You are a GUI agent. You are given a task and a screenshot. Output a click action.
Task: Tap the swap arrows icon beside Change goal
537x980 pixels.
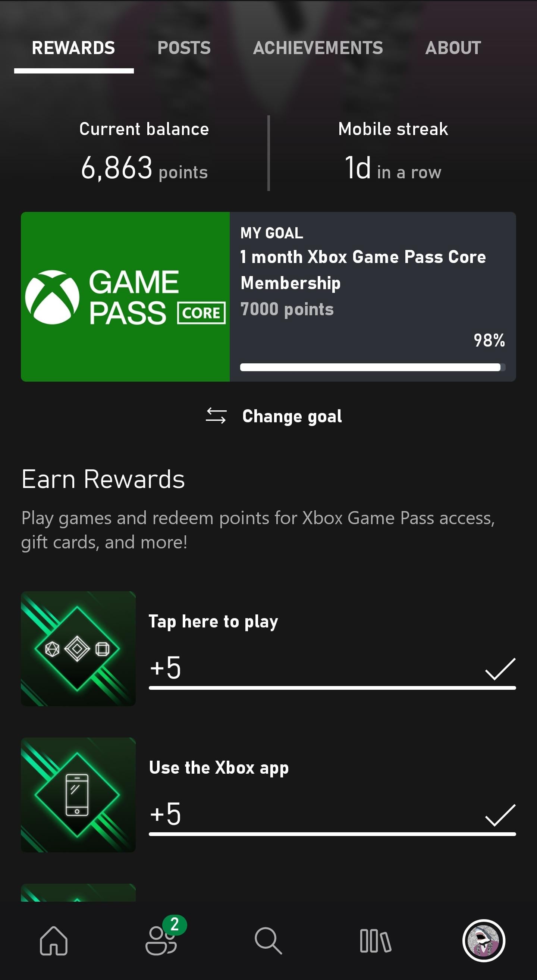tap(216, 416)
